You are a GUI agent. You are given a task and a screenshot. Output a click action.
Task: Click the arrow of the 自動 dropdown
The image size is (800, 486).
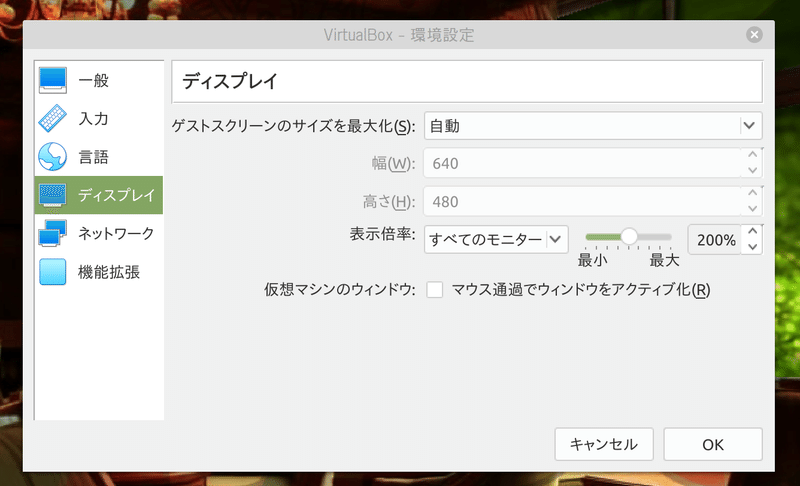pos(749,125)
